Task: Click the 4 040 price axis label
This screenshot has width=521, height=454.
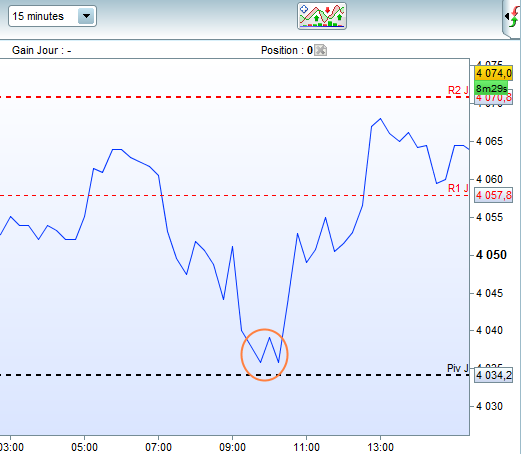Action: tap(489, 330)
